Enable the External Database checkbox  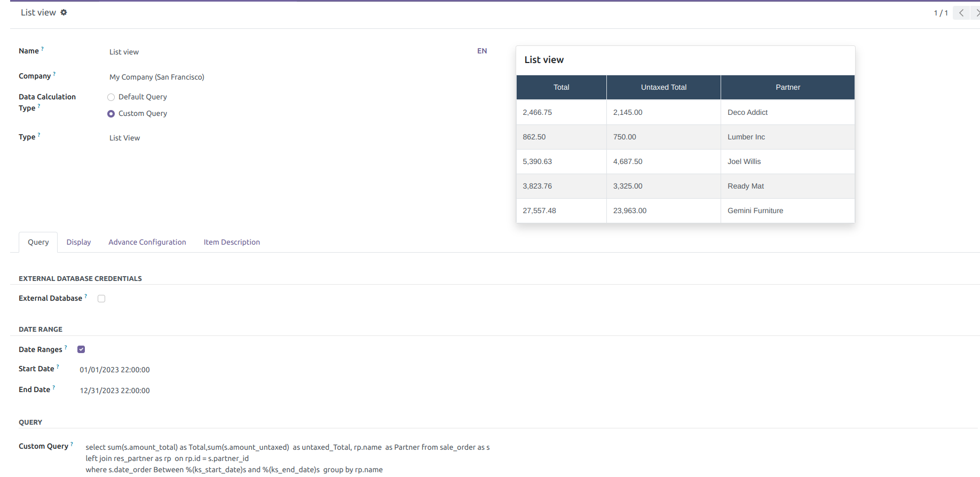(x=101, y=299)
